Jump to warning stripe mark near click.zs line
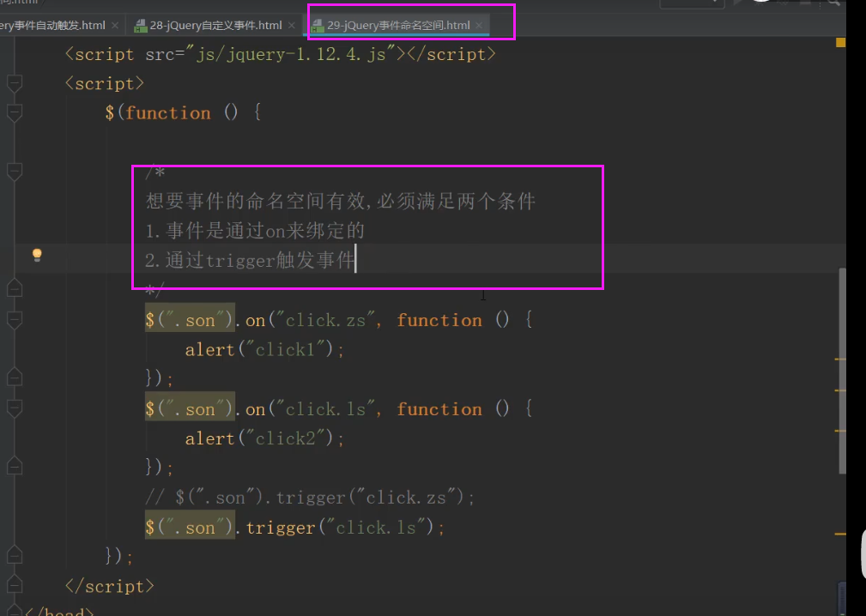This screenshot has width=866, height=616. point(840,359)
